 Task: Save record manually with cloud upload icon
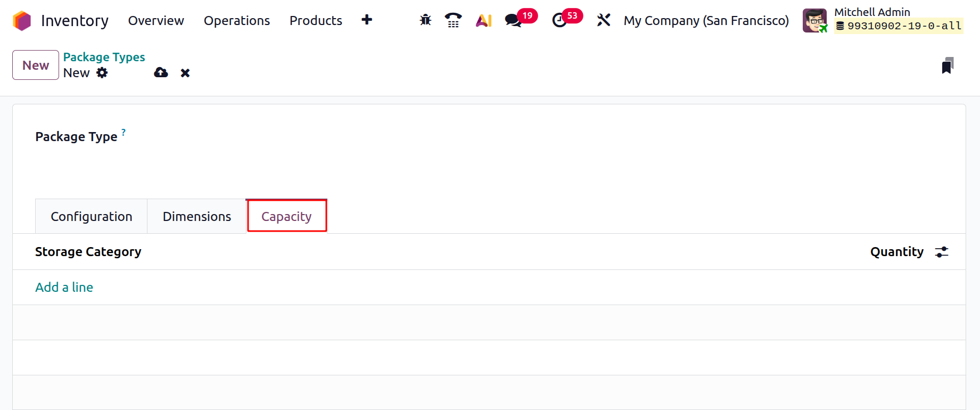click(x=161, y=73)
